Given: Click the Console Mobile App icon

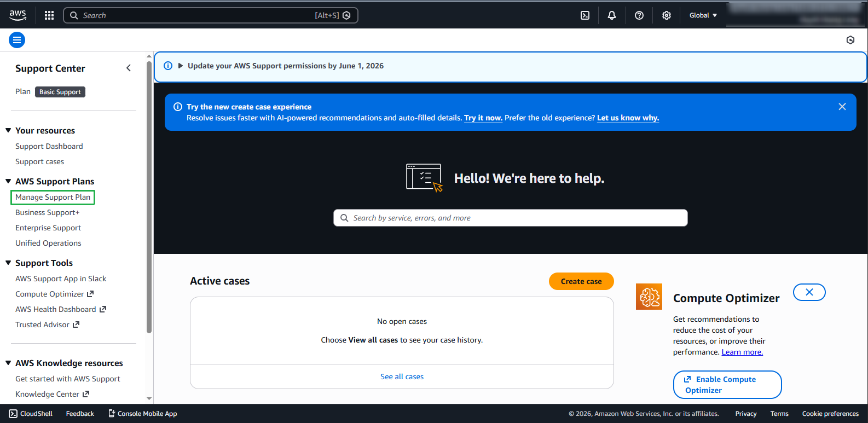Looking at the screenshot, I should click(x=112, y=414).
